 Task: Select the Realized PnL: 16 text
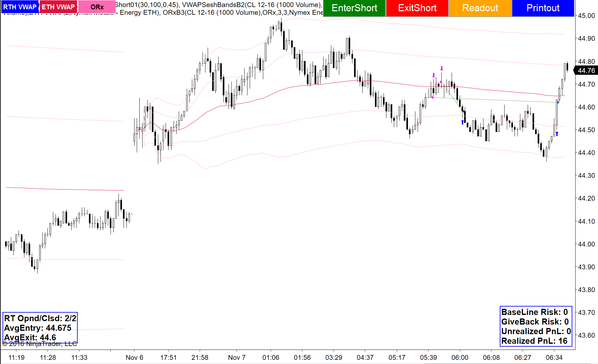[534, 341]
